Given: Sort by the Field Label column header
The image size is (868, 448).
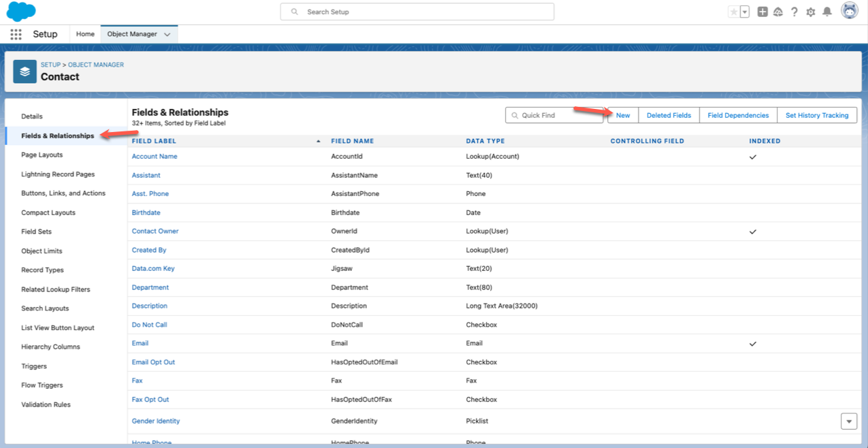Looking at the screenshot, I should 154,141.
